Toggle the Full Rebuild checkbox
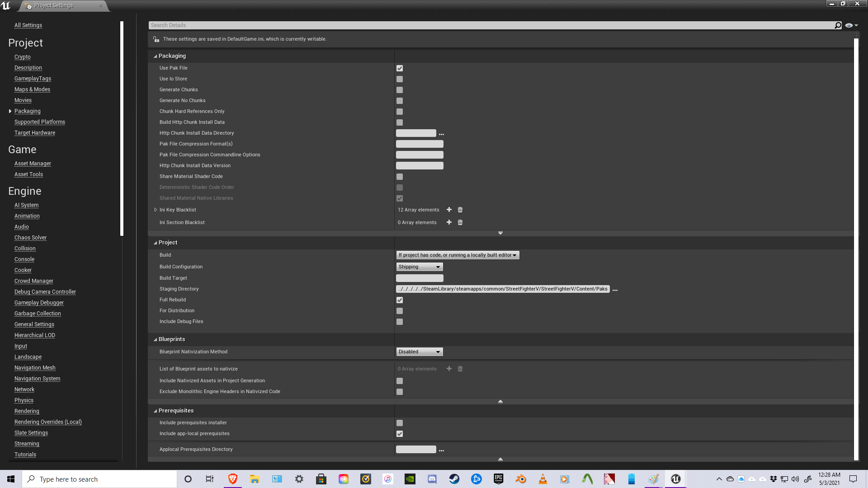 coord(400,300)
